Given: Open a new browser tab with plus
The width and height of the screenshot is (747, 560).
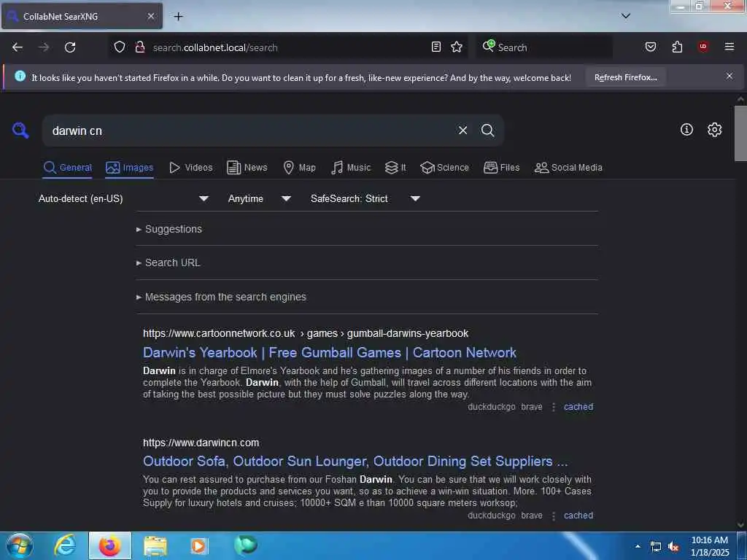Looking at the screenshot, I should click(x=178, y=16).
